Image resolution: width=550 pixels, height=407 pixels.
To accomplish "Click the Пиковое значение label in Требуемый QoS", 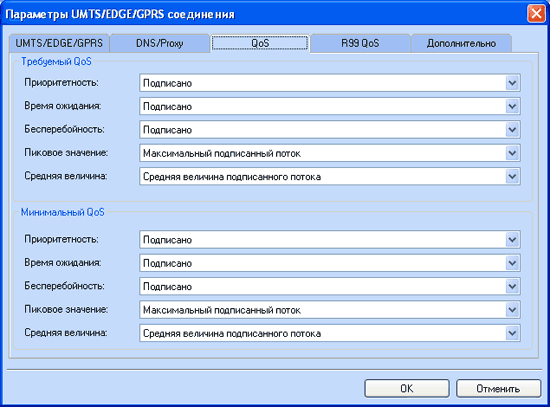I will coord(66,153).
